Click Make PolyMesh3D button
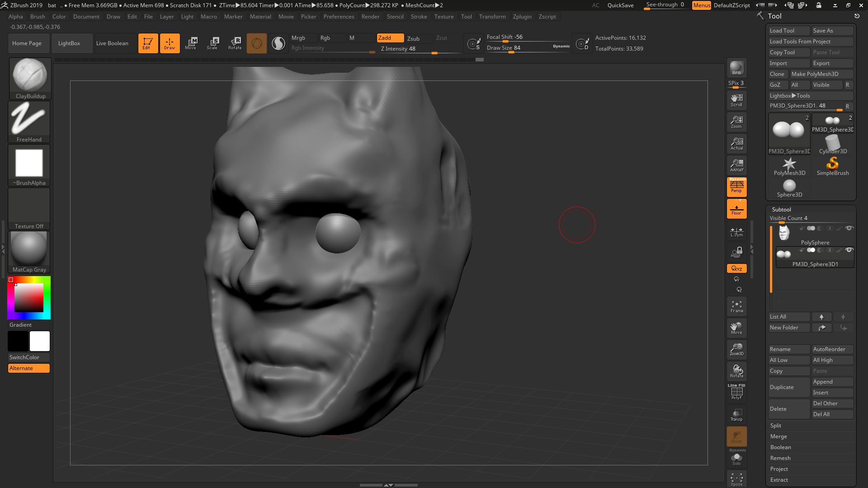This screenshot has width=868, height=488. point(821,74)
